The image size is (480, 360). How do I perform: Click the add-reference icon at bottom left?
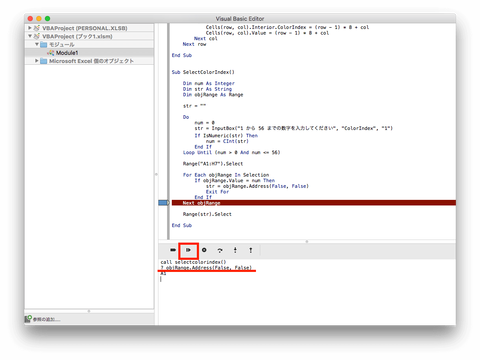(28, 319)
